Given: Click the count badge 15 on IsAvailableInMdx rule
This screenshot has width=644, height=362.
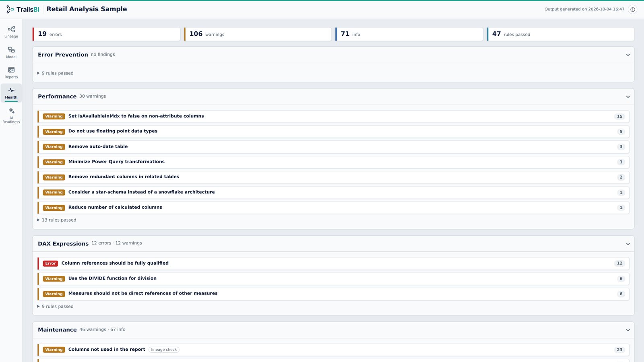Looking at the screenshot, I should pos(619,117).
